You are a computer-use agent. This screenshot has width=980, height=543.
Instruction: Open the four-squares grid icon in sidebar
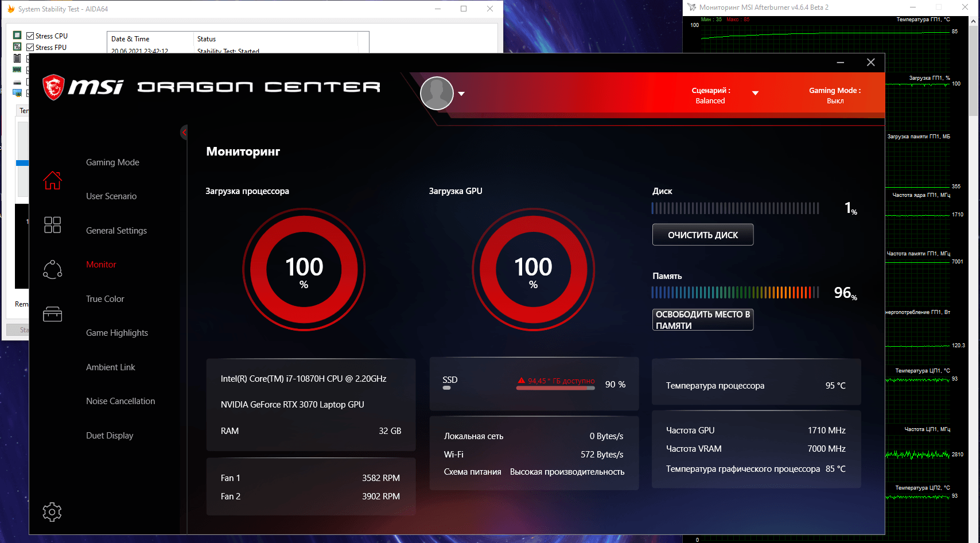click(x=52, y=224)
